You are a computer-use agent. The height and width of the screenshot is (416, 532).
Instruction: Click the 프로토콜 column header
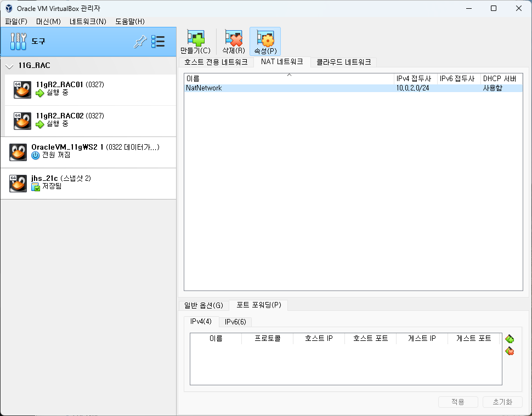coord(267,338)
